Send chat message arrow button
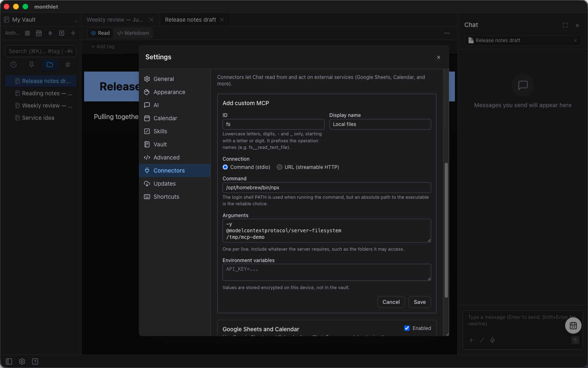 coord(575,340)
